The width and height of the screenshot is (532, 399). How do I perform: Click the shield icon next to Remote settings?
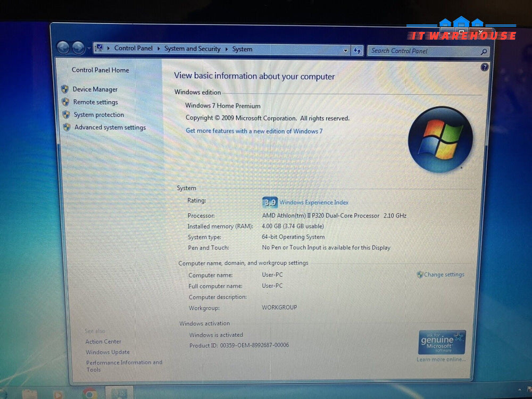65,102
